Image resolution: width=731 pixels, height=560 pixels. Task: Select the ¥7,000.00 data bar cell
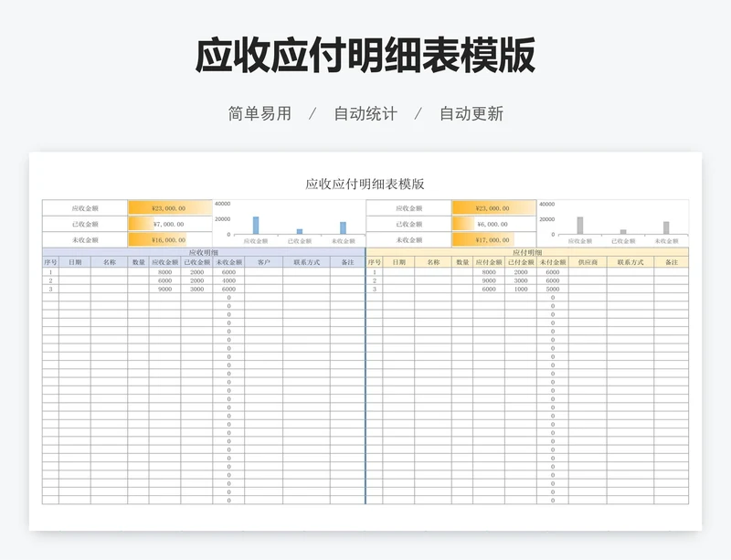pos(170,224)
